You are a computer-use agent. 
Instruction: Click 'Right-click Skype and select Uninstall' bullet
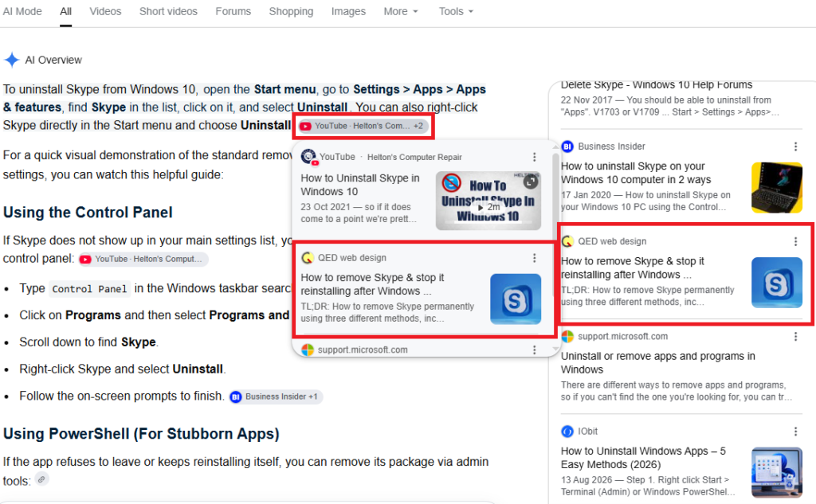click(x=122, y=369)
